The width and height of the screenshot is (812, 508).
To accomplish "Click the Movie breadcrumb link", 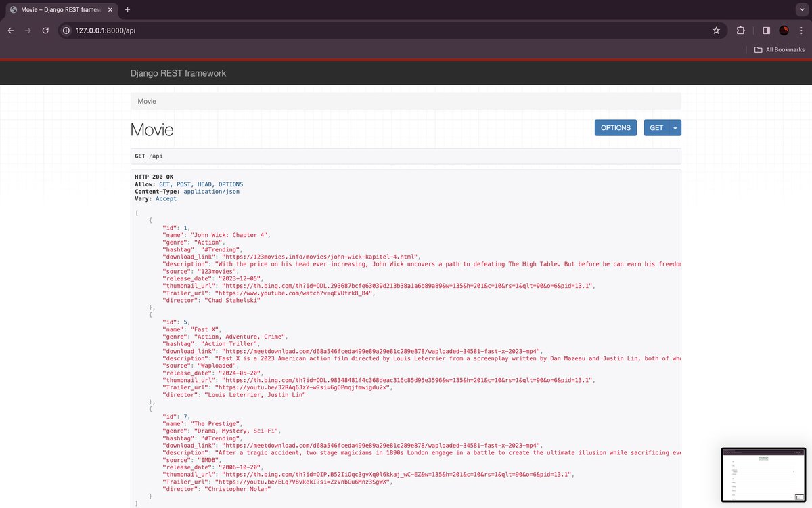I will point(146,100).
